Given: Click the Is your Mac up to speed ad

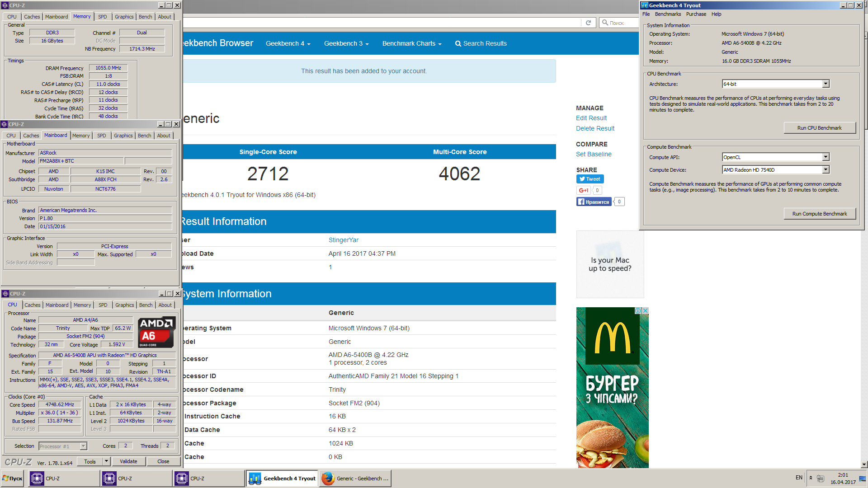Looking at the screenshot, I should pos(610,264).
